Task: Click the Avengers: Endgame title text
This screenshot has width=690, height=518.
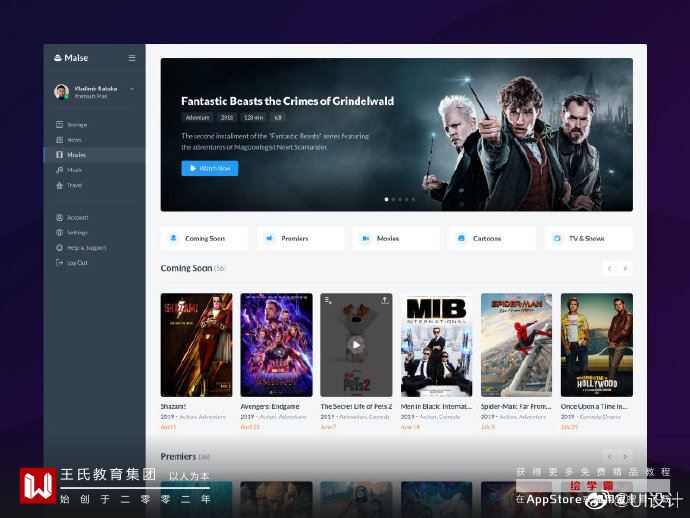Action: tap(270, 407)
